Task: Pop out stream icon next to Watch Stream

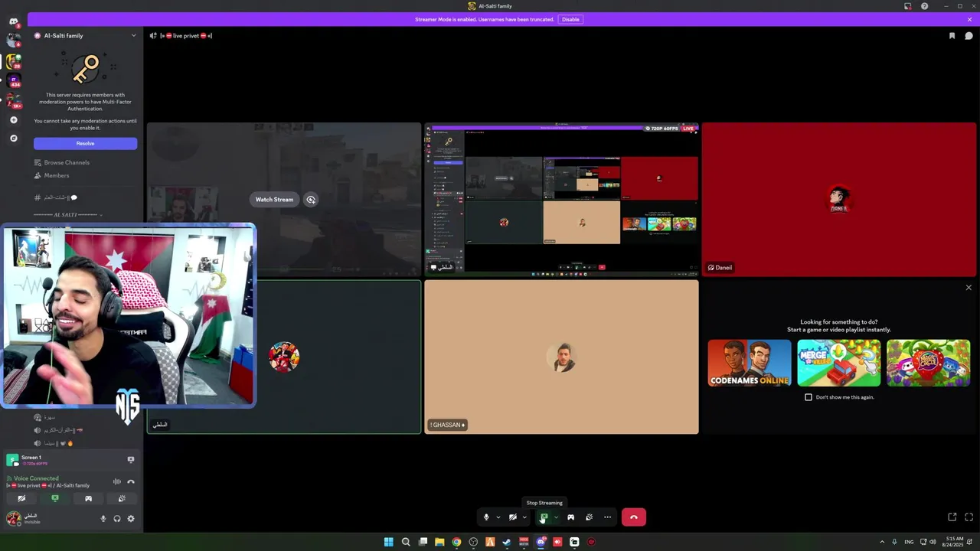Action: coord(311,200)
